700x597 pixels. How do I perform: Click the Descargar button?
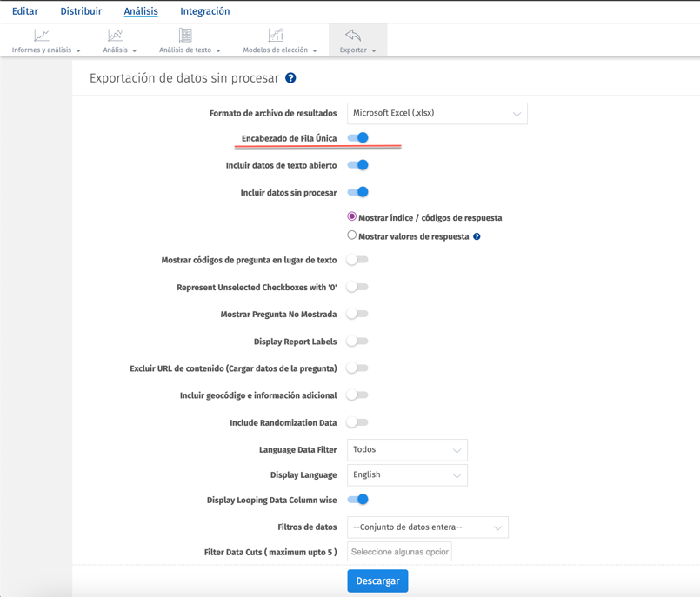(377, 580)
